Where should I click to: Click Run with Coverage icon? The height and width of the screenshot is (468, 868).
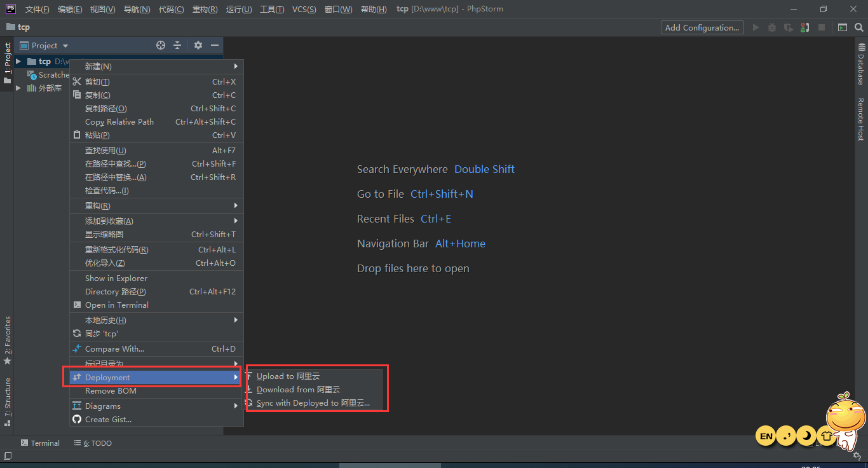(x=789, y=27)
